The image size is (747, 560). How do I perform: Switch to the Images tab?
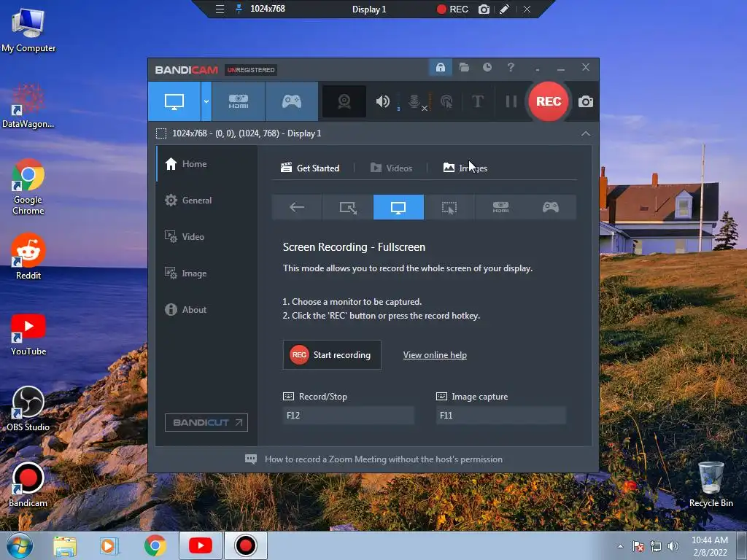[x=465, y=168]
